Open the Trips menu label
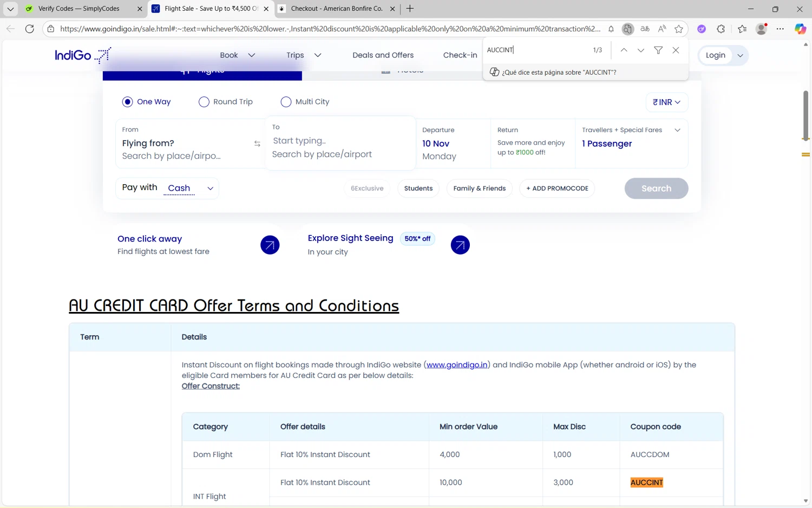 click(295, 55)
